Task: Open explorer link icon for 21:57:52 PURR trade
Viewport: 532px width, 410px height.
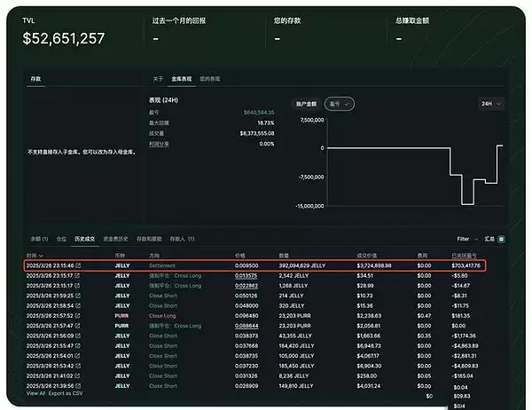Action: coord(77,316)
